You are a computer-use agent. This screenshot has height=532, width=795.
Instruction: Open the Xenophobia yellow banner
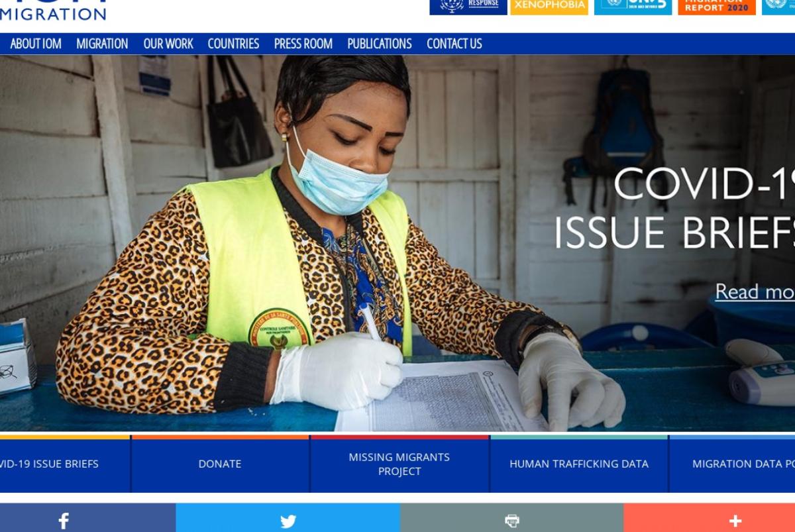coord(549,7)
